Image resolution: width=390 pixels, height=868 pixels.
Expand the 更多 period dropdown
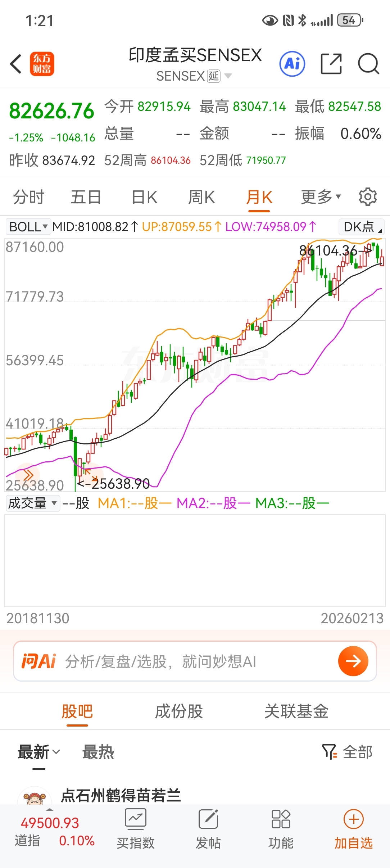(321, 197)
